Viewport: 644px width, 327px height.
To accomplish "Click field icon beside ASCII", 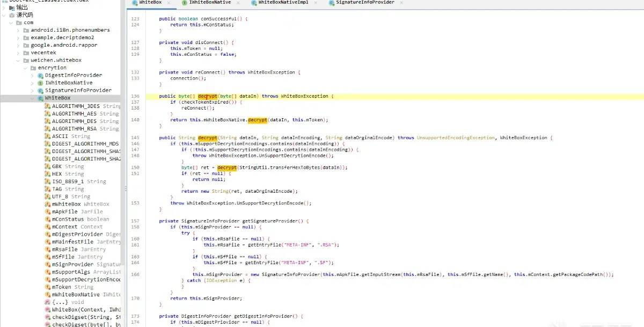I will 47,136.
